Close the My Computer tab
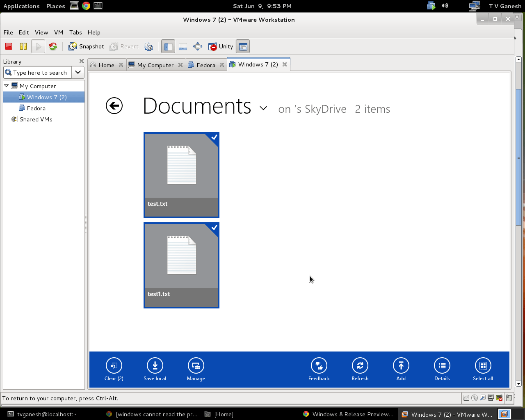 coord(180,65)
